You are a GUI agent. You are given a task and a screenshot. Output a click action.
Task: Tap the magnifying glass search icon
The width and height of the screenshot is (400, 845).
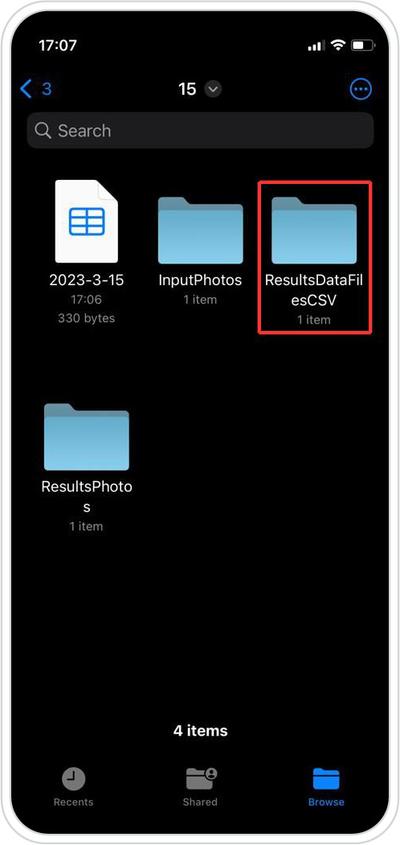(x=43, y=130)
